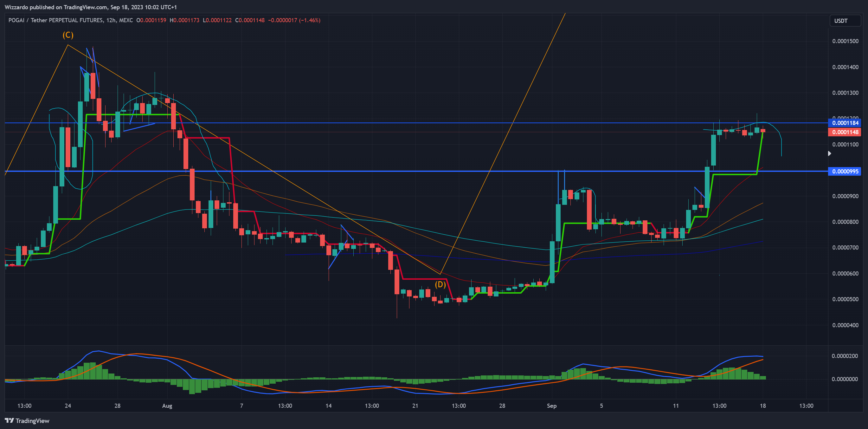The image size is (868, 429).
Task: Click the 0.0001500 price axis label
Action: [845, 41]
